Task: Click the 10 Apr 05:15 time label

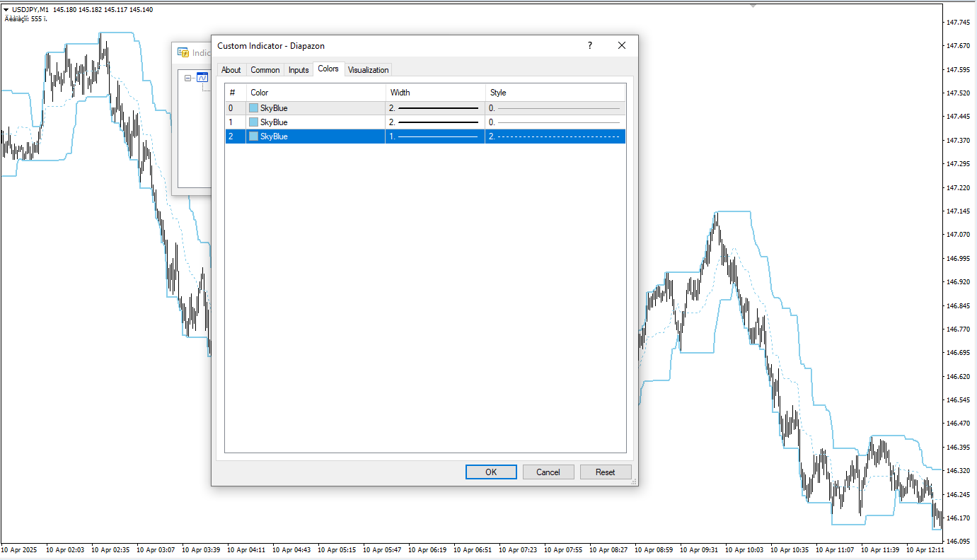Action: [337, 549]
